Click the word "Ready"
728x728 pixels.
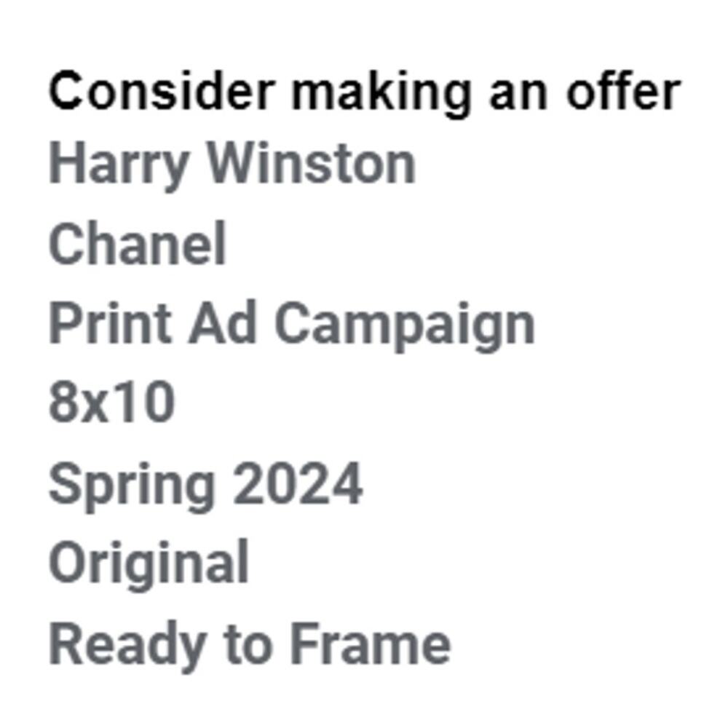[x=124, y=644]
